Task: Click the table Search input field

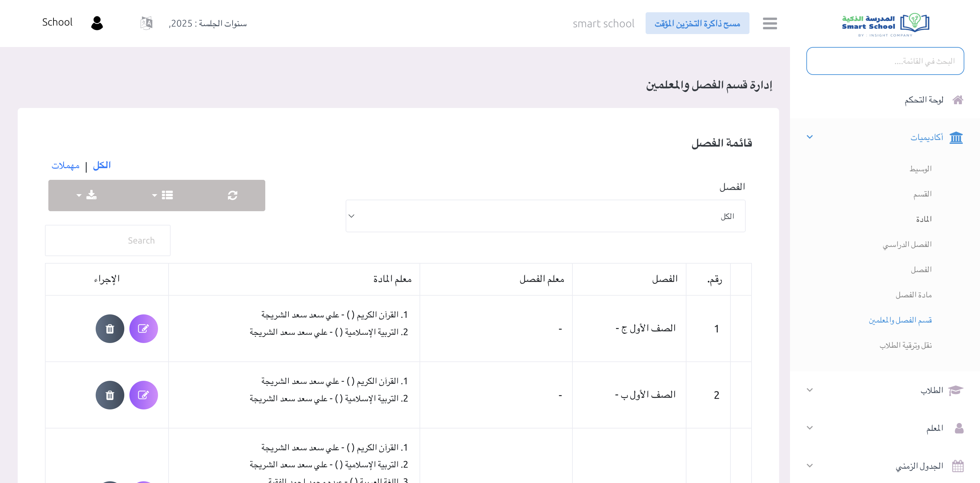Action: (108, 240)
